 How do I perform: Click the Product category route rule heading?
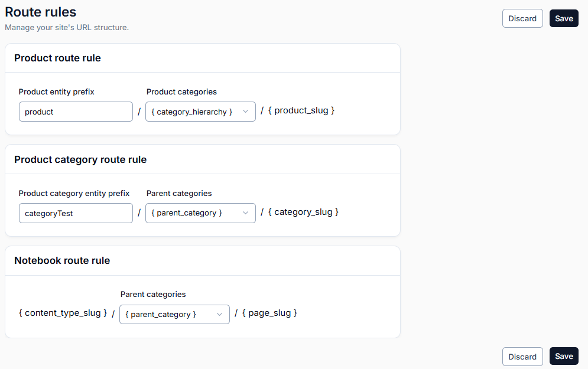click(80, 159)
